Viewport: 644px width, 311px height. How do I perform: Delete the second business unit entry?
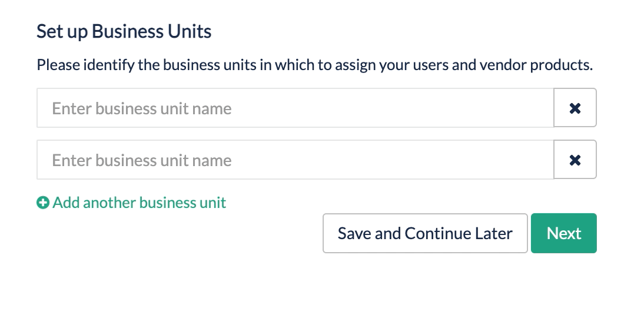575,160
